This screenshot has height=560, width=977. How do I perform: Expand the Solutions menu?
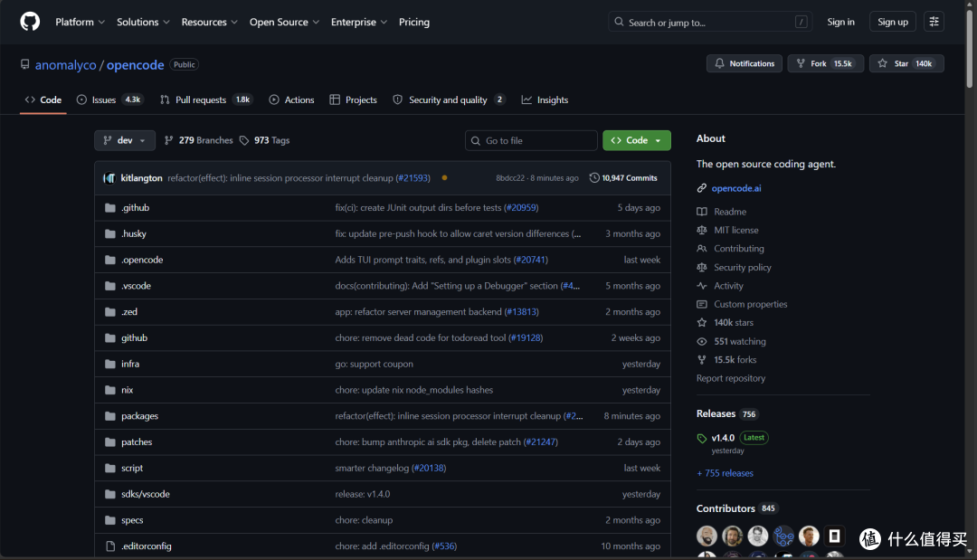coord(143,22)
